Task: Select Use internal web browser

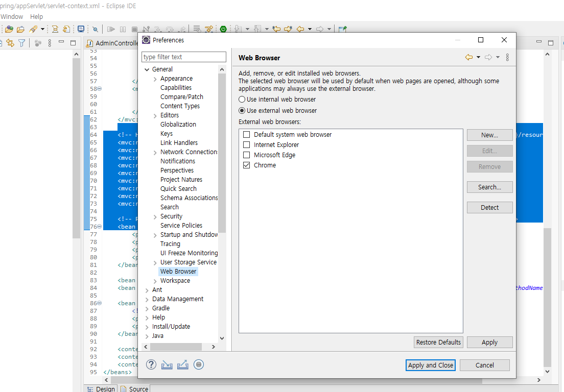Action: click(x=277, y=99)
